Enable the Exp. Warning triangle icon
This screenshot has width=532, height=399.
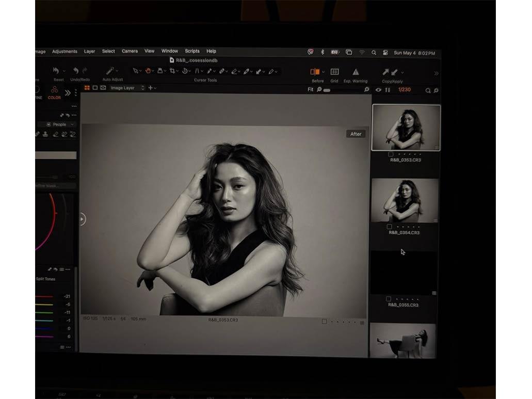point(356,72)
